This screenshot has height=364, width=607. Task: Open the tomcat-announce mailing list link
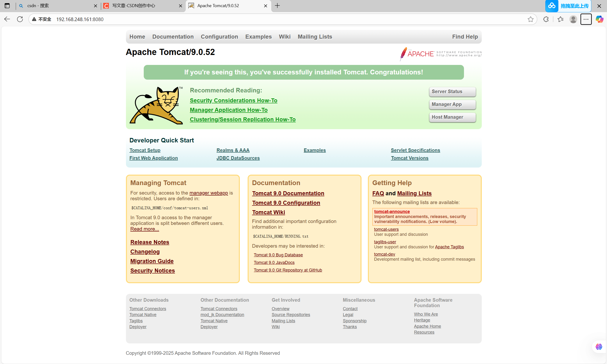point(392,211)
